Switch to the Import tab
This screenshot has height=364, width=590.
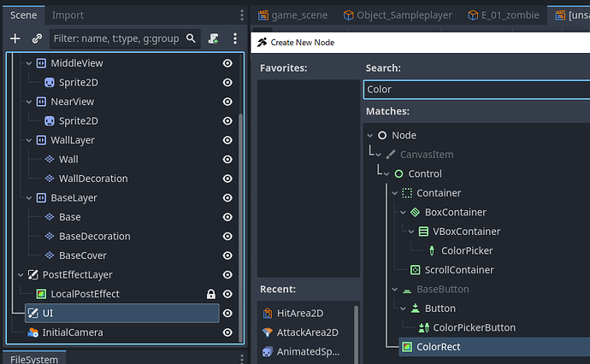[x=68, y=15]
